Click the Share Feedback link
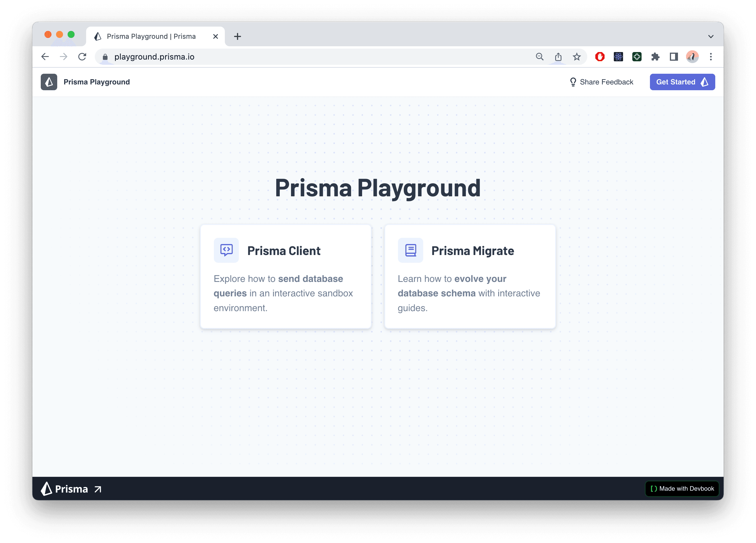The height and width of the screenshot is (543, 756). pos(601,82)
